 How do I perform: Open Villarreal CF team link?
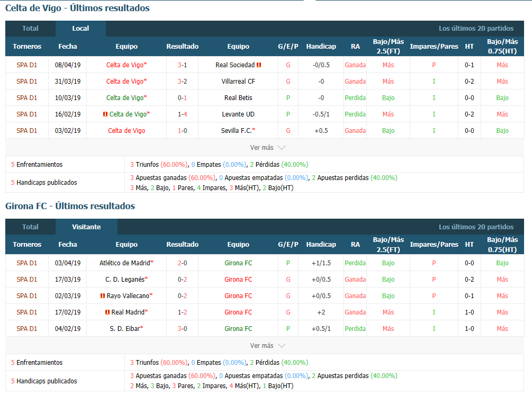click(x=238, y=82)
